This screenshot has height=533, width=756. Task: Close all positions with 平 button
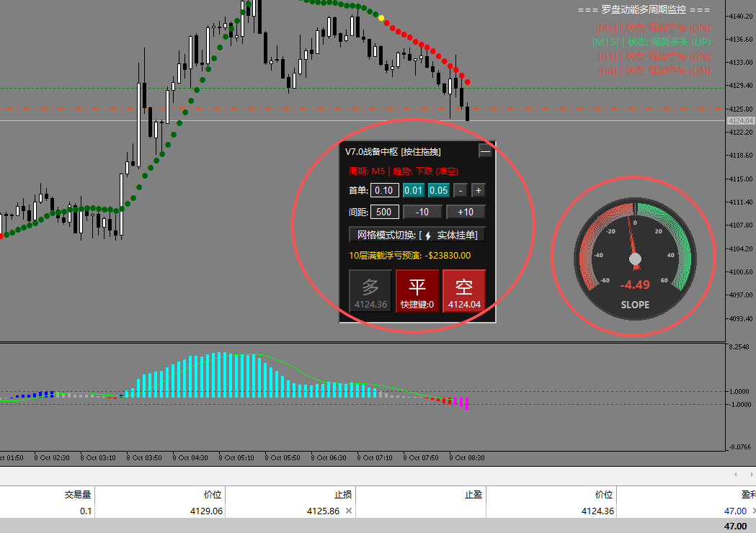[x=417, y=291]
